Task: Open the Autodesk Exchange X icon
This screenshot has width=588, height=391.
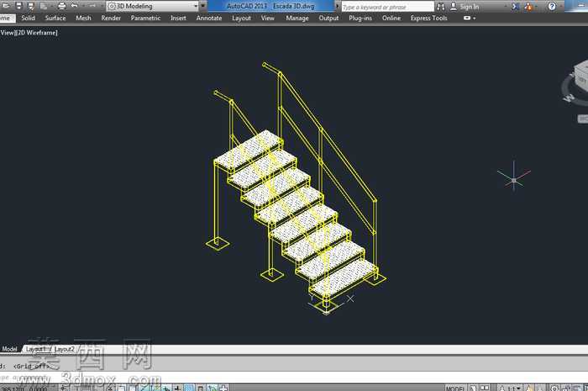Action: pos(516,7)
